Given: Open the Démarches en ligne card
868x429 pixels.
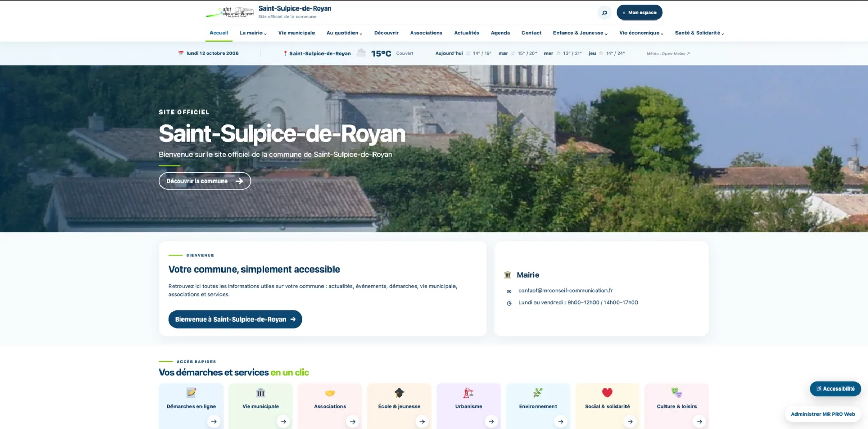Looking at the screenshot, I should pos(191,406).
